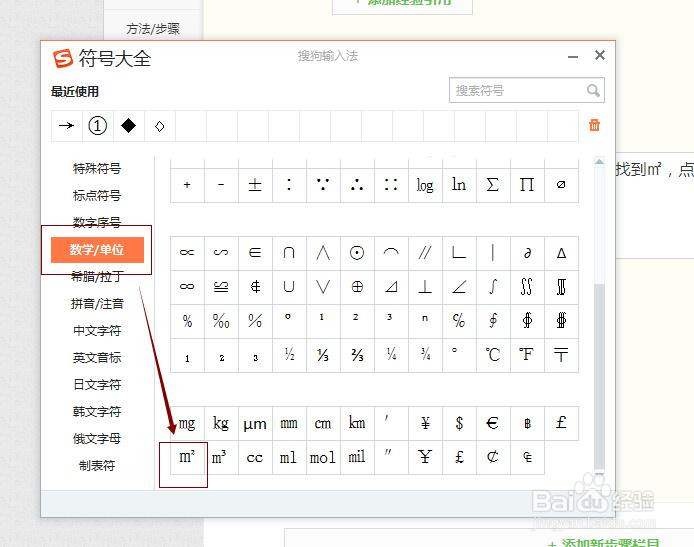
Task: Insert the Euro € currency symbol
Action: pos(493,424)
